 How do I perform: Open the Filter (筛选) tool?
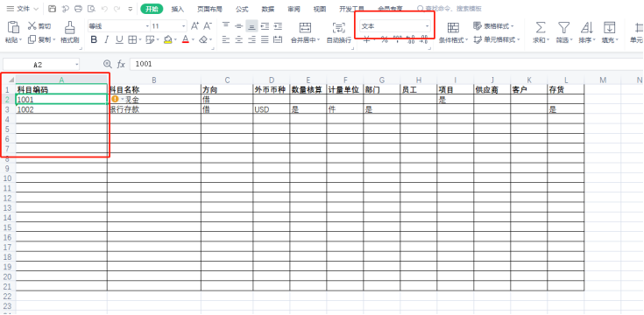[x=564, y=28]
